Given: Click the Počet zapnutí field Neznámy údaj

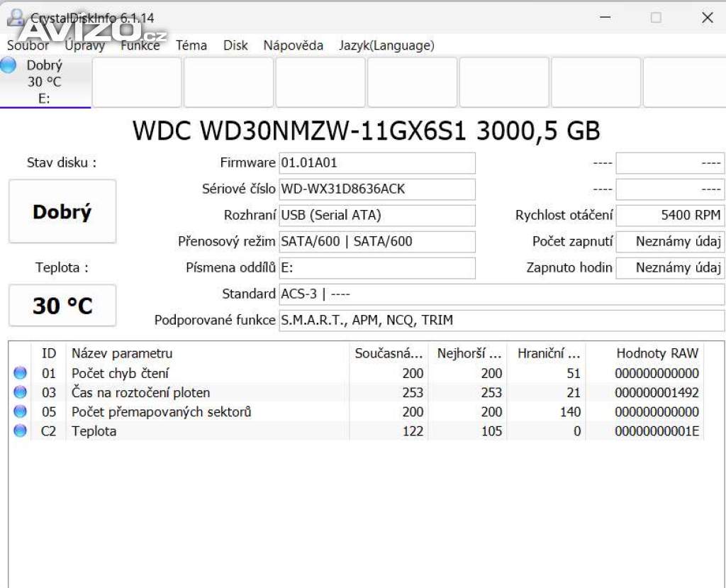Looking at the screenshot, I should point(670,241).
